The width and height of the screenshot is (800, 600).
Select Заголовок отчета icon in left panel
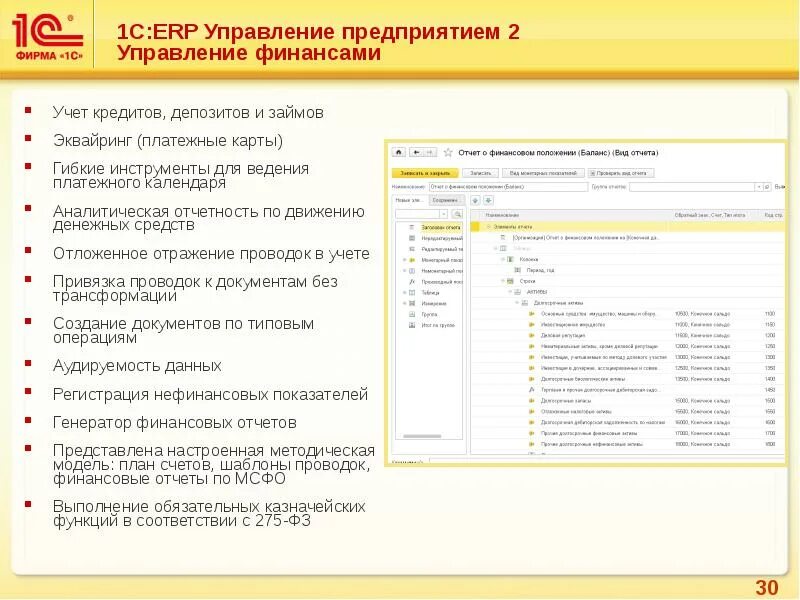412,227
